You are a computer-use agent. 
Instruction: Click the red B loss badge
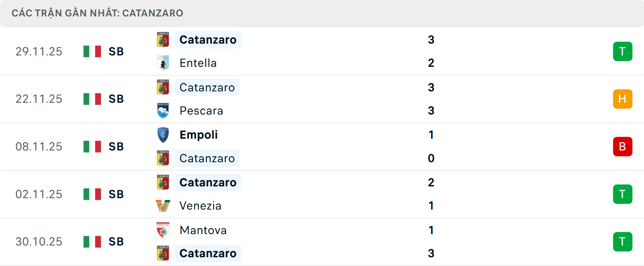[x=623, y=146]
